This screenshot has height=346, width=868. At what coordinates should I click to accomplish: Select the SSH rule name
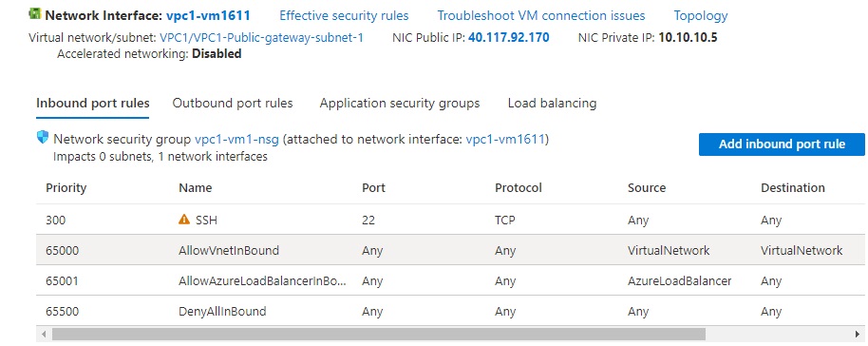pos(206,221)
